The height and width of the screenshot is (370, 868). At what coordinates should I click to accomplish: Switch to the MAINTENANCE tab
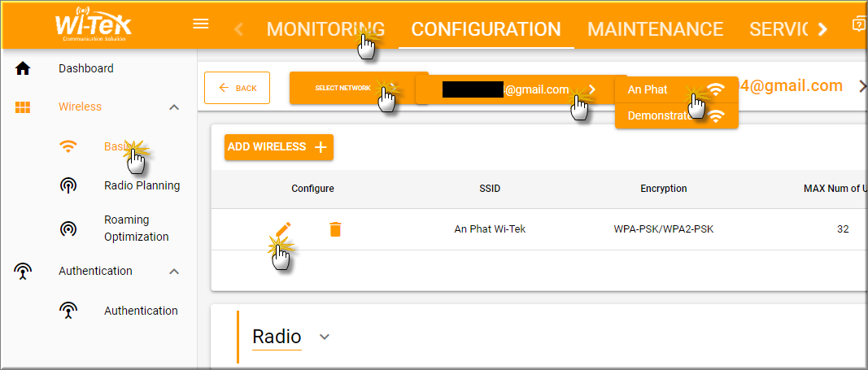point(656,29)
